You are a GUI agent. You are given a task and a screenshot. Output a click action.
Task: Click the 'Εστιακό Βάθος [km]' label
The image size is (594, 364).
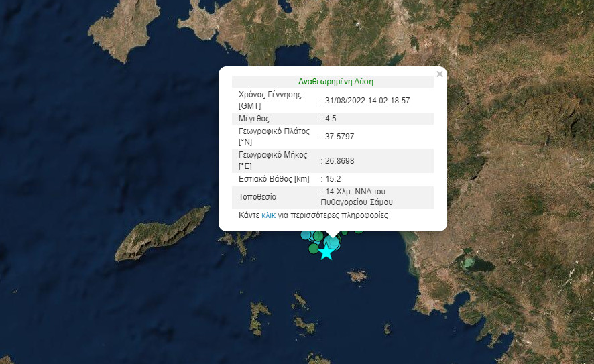click(274, 179)
